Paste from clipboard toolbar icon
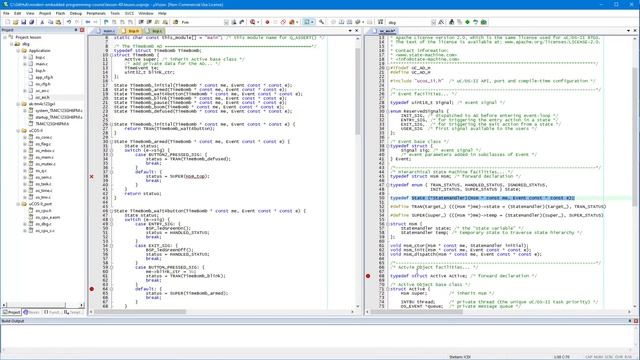 (x=58, y=22)
